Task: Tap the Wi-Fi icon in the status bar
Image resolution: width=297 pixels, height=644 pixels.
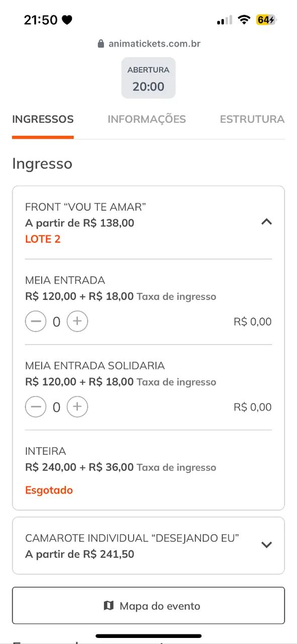Action: click(x=244, y=20)
